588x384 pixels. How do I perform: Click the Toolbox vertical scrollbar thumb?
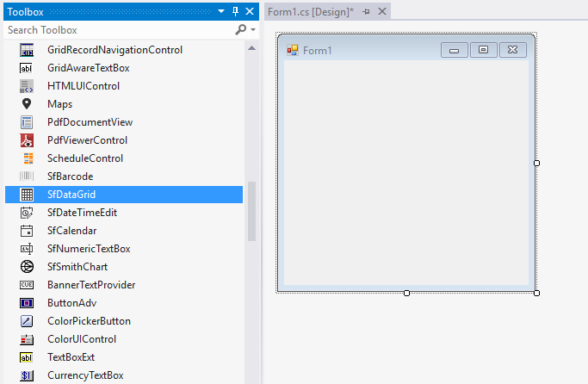[252, 212]
